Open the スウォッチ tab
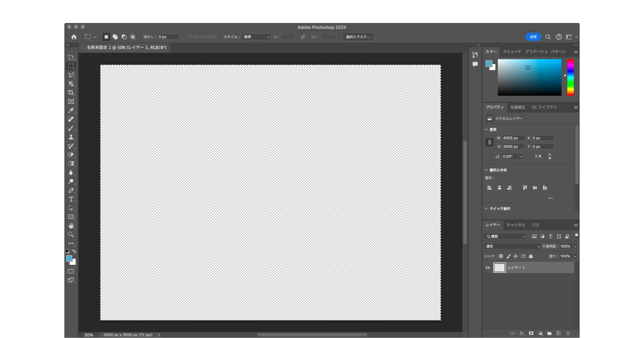The height and width of the screenshot is (338, 644). click(x=512, y=52)
